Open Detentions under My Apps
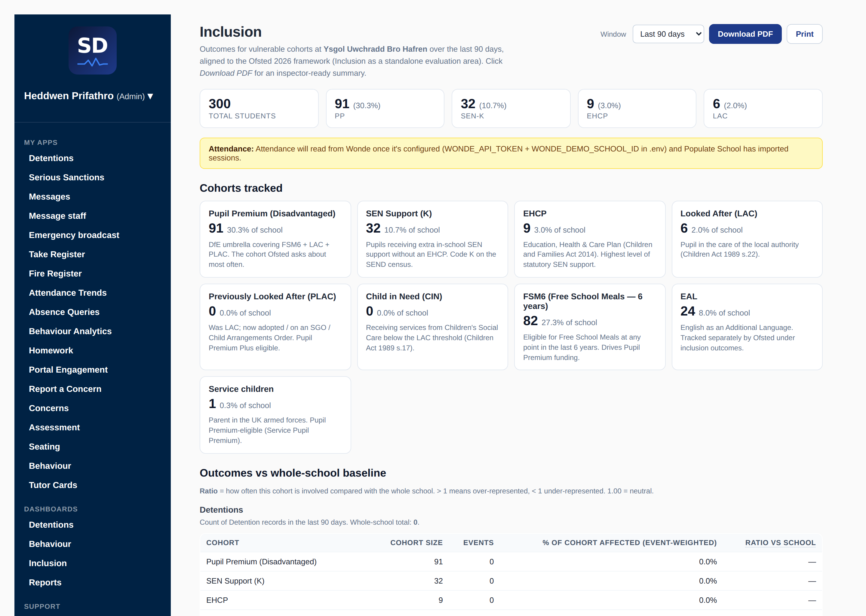This screenshot has width=866, height=616. 51,158
